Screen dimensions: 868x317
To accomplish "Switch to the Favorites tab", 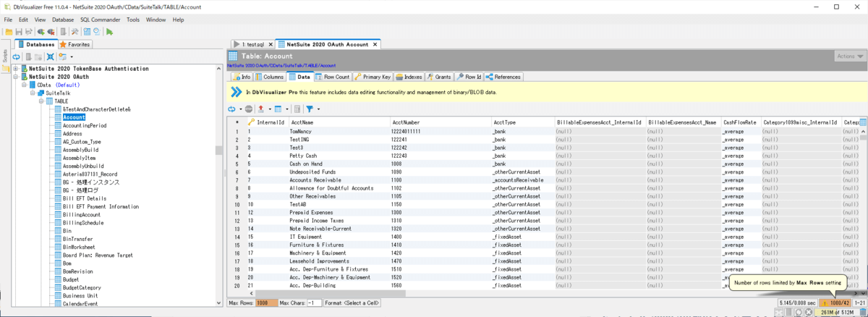I will pos(75,44).
